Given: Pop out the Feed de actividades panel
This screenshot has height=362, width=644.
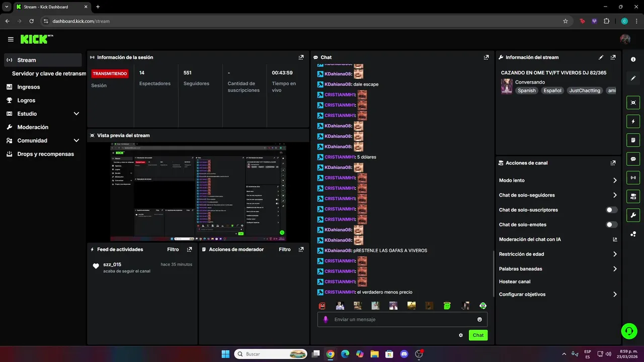Looking at the screenshot, I should [x=189, y=249].
